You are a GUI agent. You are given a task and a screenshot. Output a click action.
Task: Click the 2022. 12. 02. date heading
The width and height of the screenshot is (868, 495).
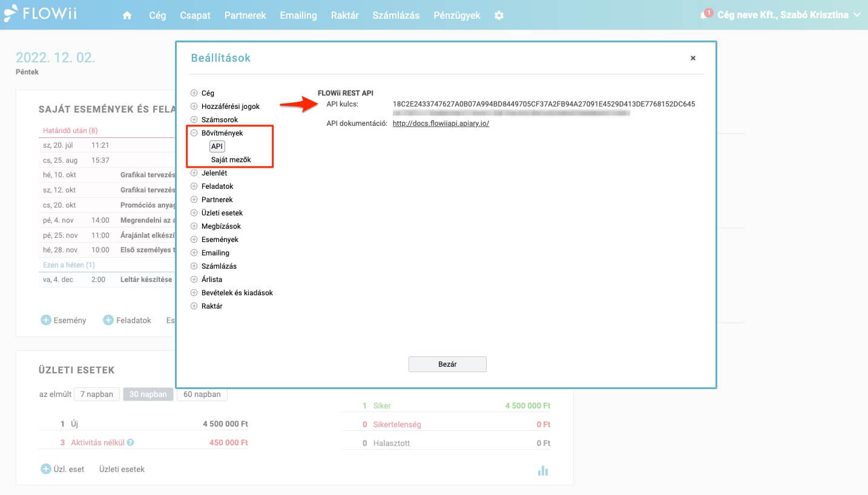[x=55, y=58]
